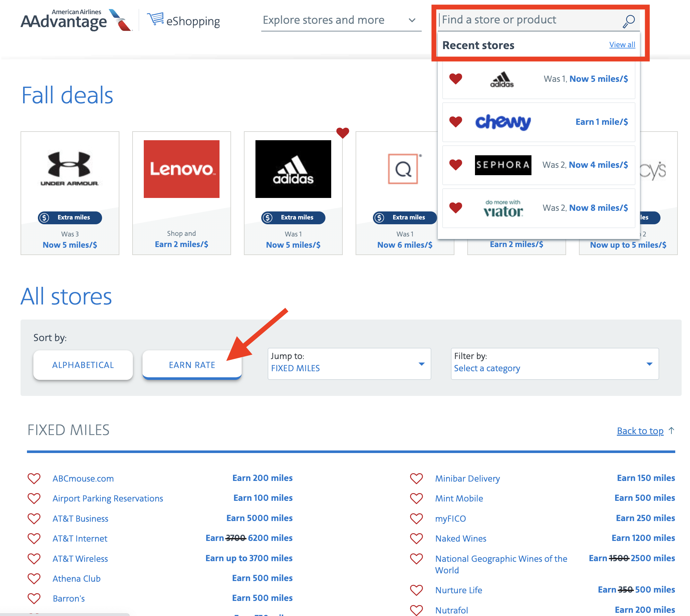Screen dimensions: 690x616
Task: Favorite myFICO heart icon
Action: click(x=417, y=518)
